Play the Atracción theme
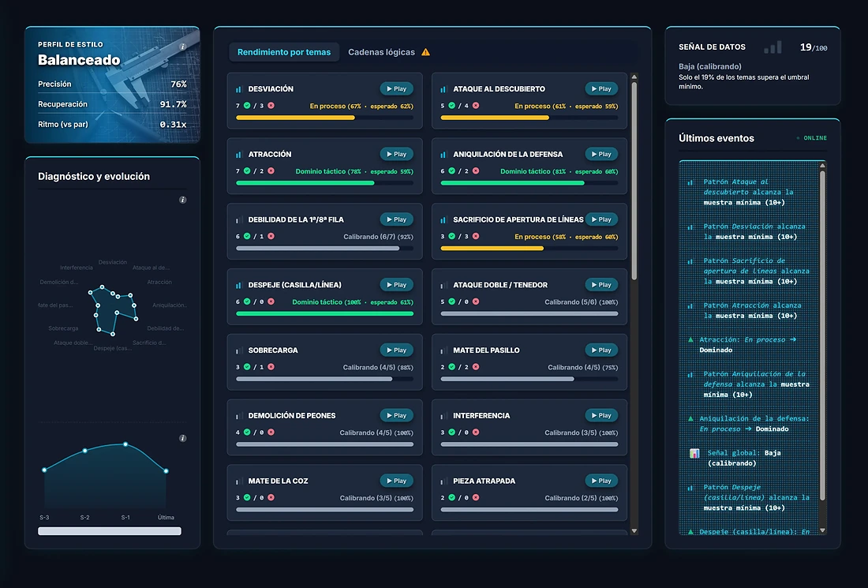Image resolution: width=868 pixels, height=588 pixels. pos(396,154)
